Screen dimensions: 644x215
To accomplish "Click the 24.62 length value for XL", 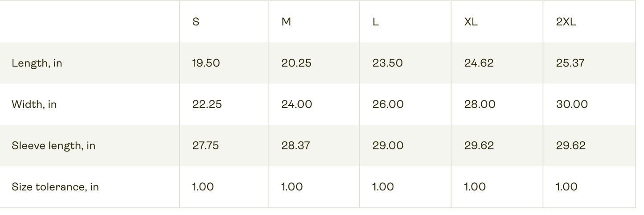I will [x=479, y=63].
